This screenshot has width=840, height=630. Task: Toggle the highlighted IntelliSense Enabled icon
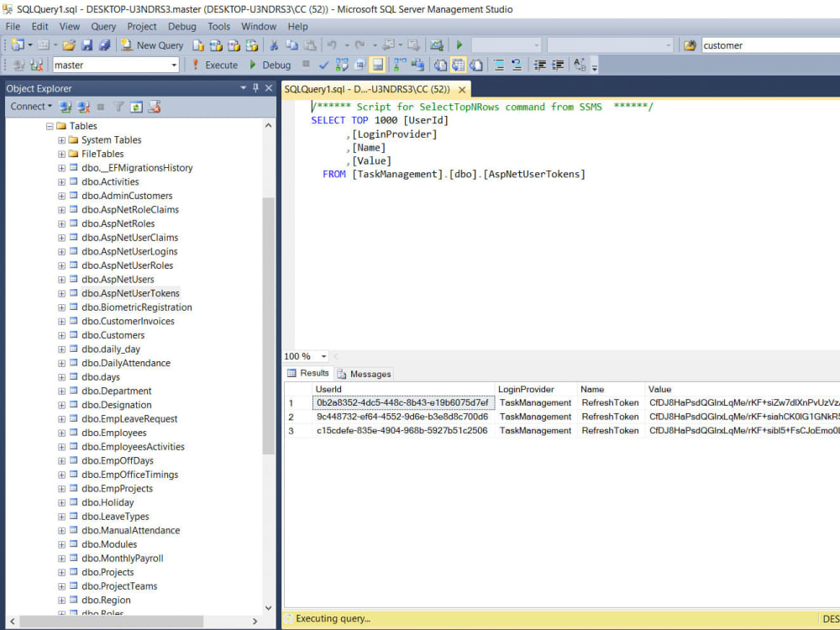[378, 65]
